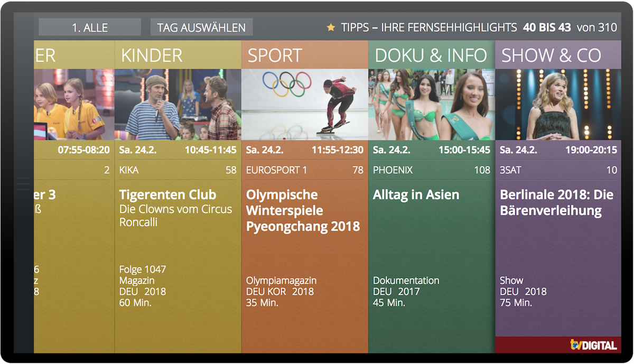The width and height of the screenshot is (634, 364).
Task: Open 'Tigerenten Club' programme title
Action: 168,195
